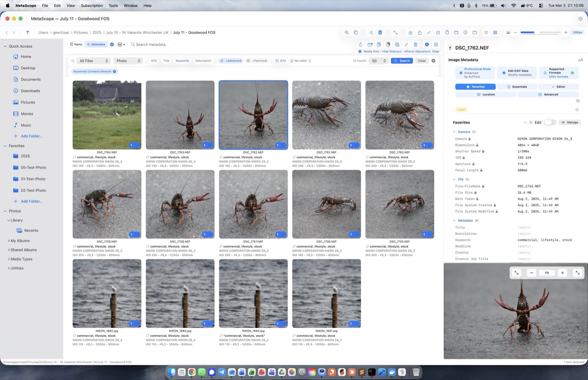Click the info circle icon in the toolbar
The width and height of the screenshot is (588, 380).
465,32
